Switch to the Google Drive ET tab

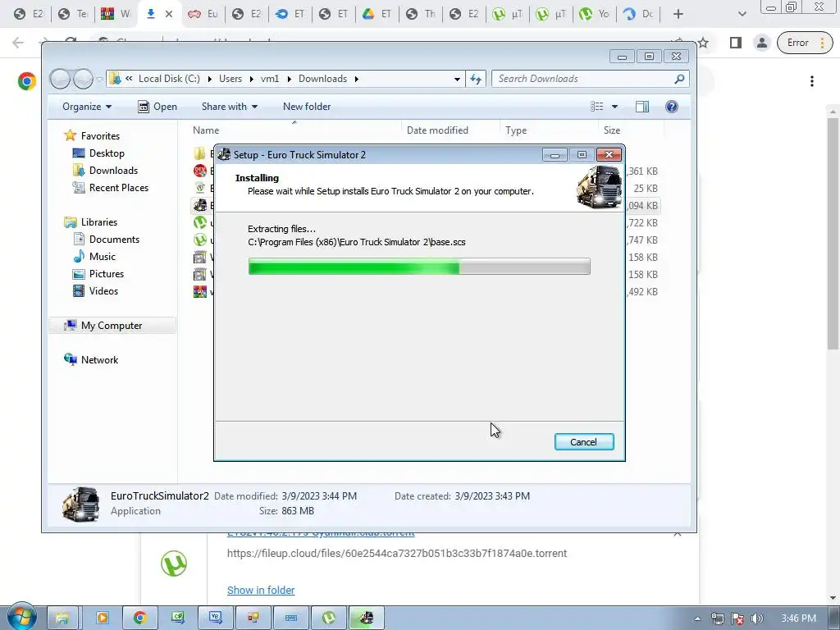tap(377, 14)
